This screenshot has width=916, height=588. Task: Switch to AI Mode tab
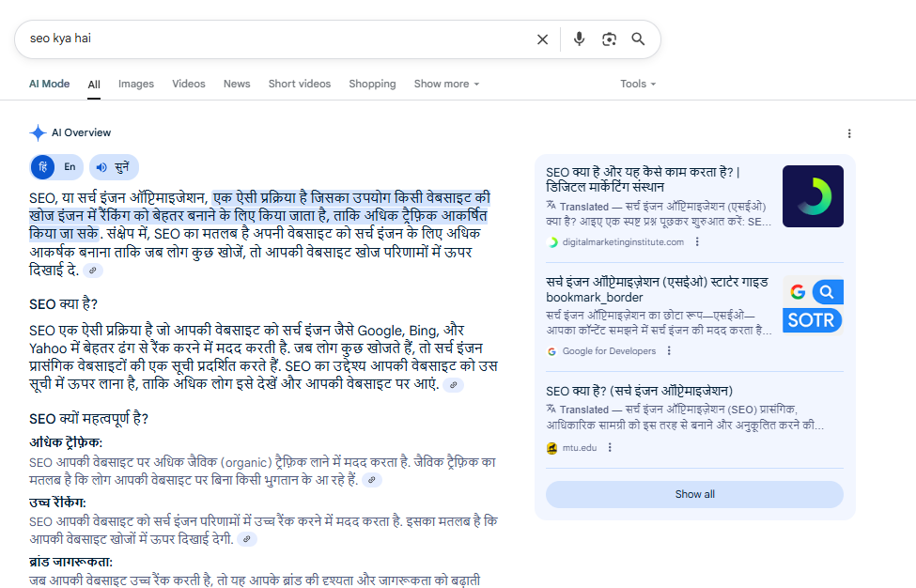point(49,84)
